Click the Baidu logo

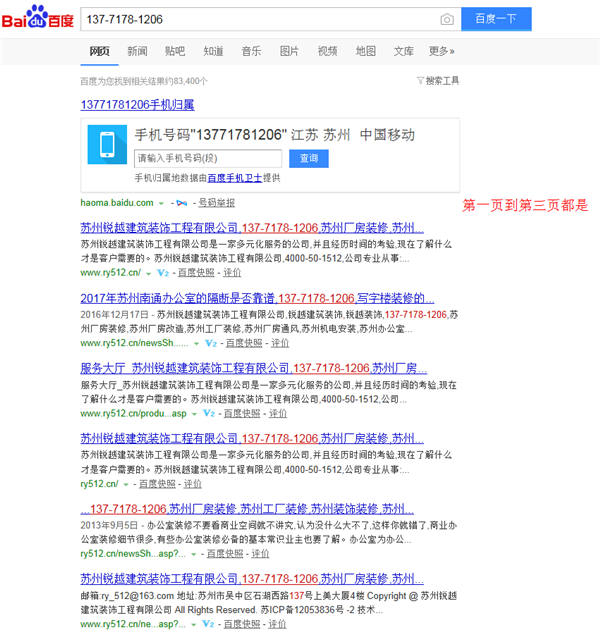(x=37, y=18)
